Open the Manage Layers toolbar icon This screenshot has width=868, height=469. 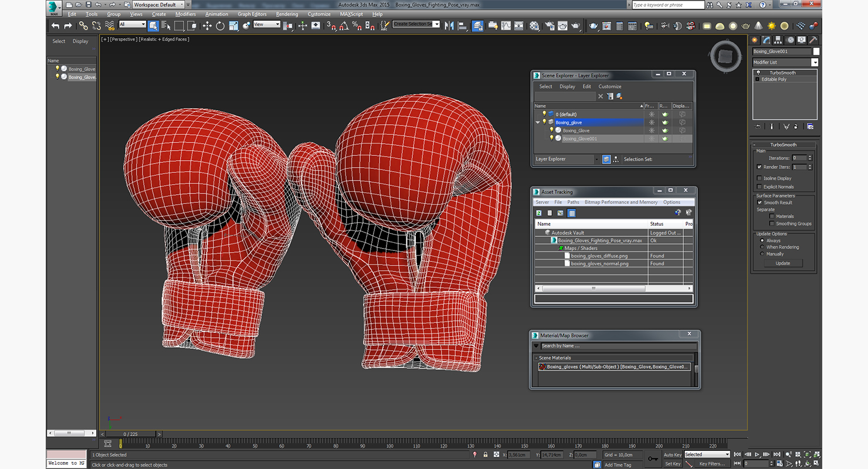tap(478, 26)
